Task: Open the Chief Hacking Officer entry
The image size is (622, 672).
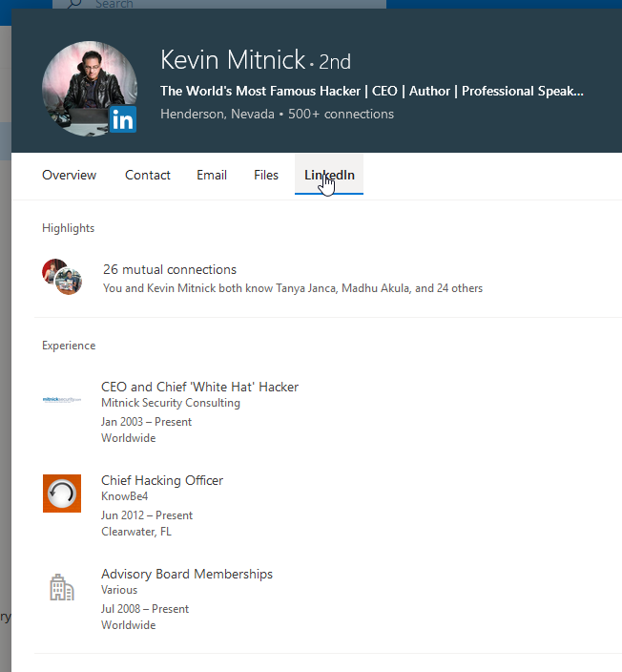Action: coord(162,480)
